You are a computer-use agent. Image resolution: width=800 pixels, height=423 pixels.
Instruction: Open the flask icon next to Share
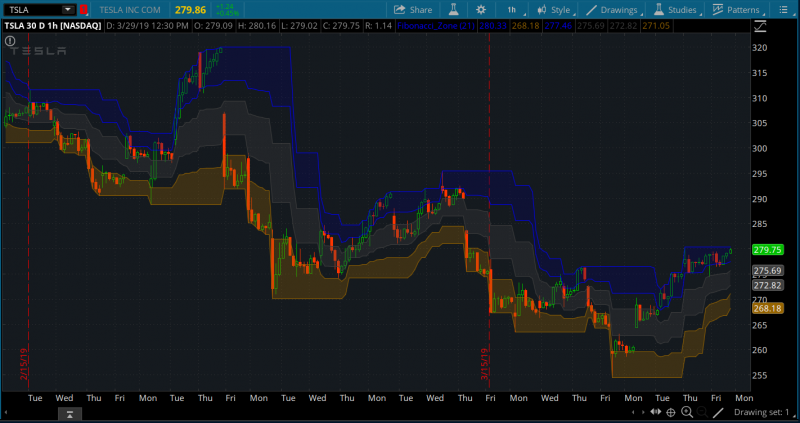coord(453,10)
